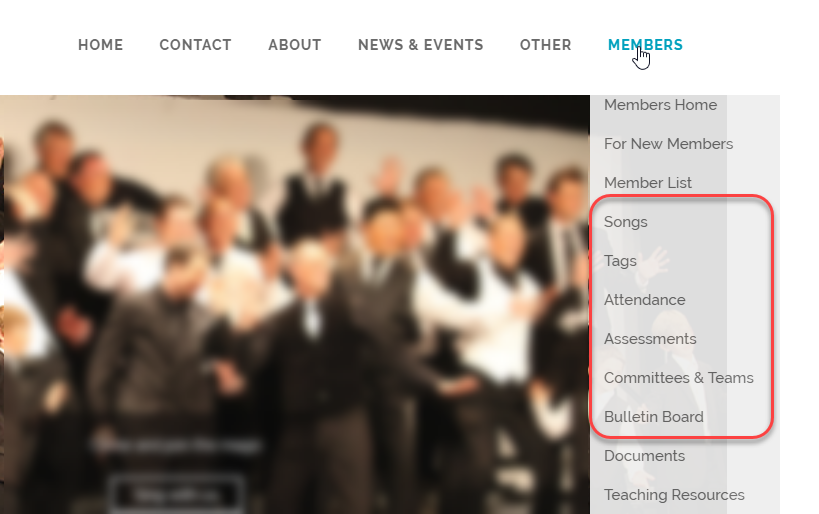Open the Songs menu entry
Screen dimensions: 819x514
pos(625,222)
